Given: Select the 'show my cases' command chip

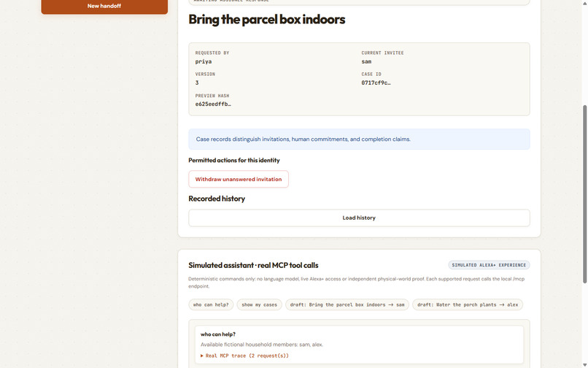Looking at the screenshot, I should tap(259, 304).
